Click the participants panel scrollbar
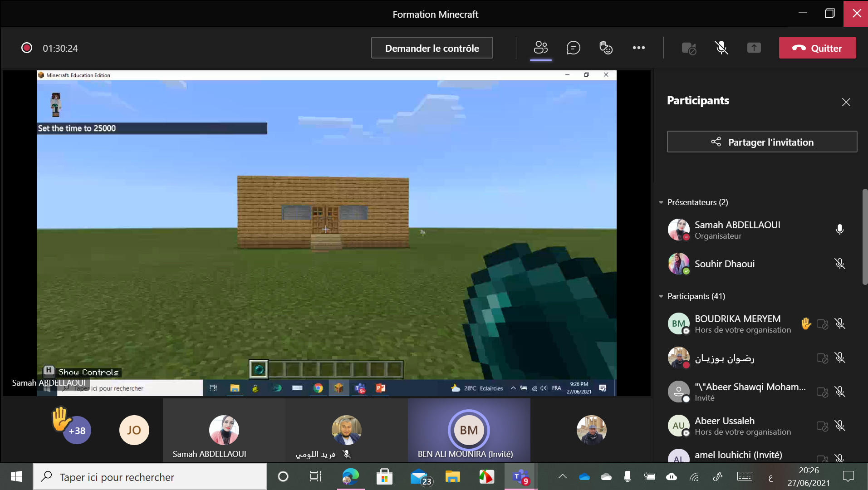 coord(864,237)
